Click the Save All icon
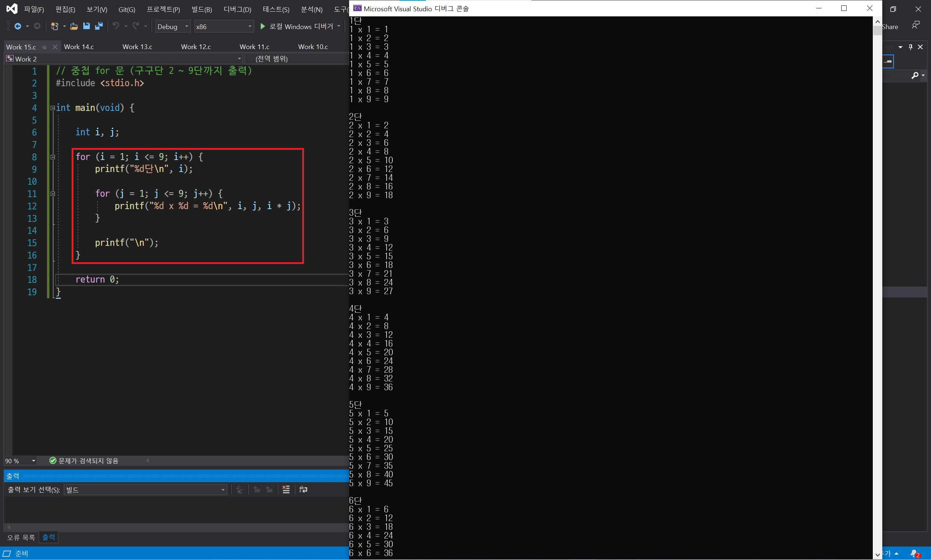The width and height of the screenshot is (931, 560). 99,27
